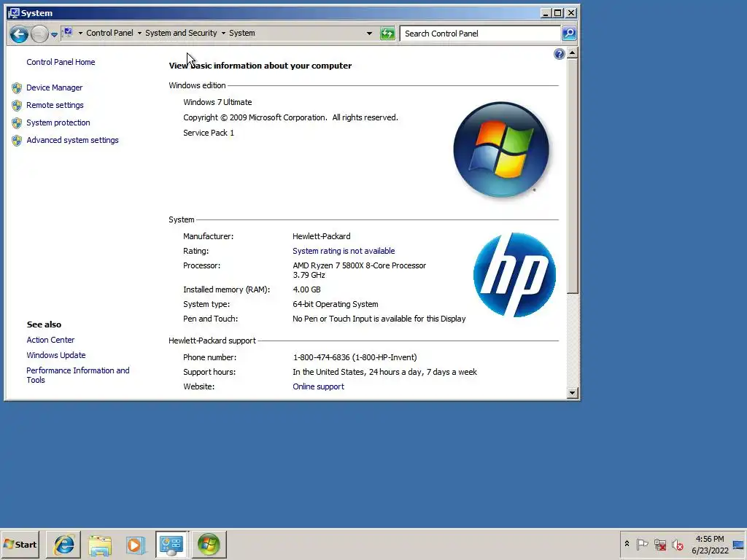This screenshot has height=560, width=747.
Task: Click the scrollbar up arrow
Action: coord(573,52)
